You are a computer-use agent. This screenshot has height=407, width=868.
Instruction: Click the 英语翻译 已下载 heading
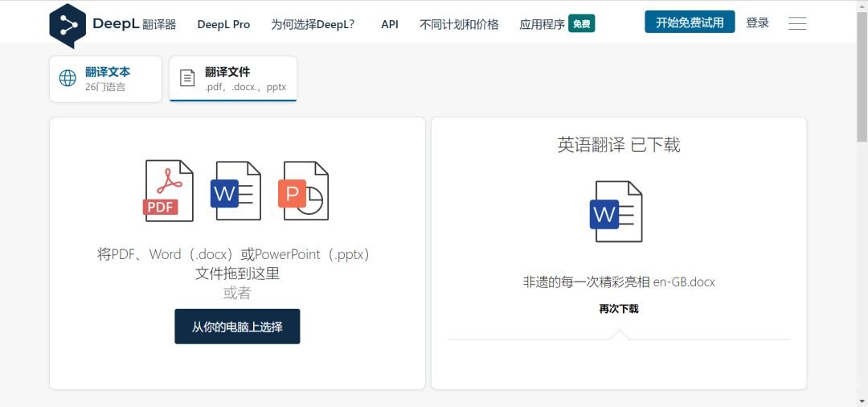(x=619, y=145)
